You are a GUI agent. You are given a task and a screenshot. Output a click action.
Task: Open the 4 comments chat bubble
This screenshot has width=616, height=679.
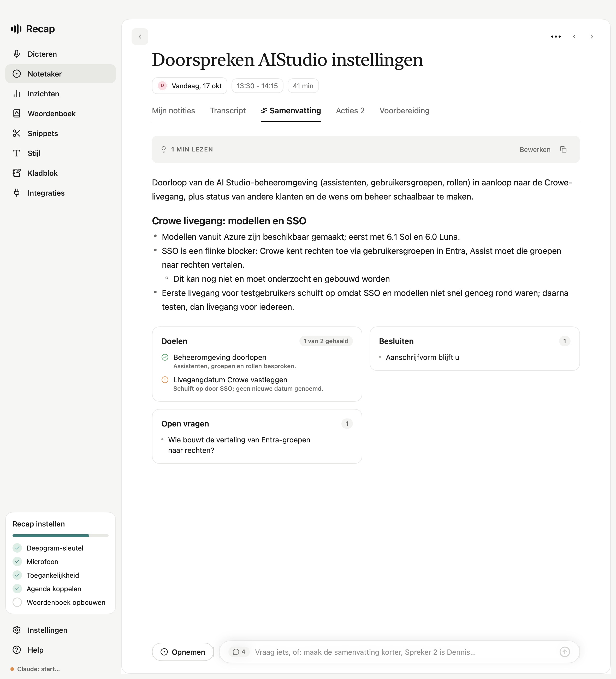coord(239,652)
